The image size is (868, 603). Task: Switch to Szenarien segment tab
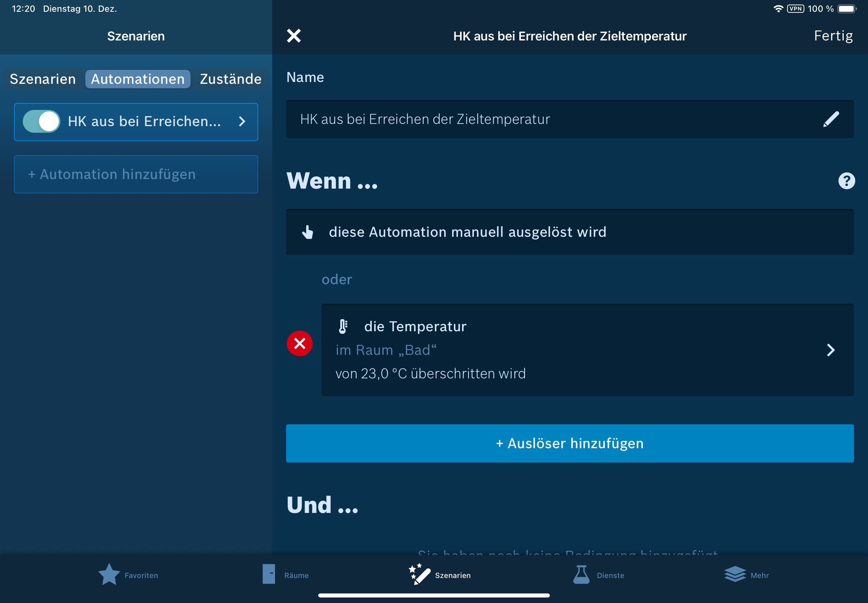(43, 79)
